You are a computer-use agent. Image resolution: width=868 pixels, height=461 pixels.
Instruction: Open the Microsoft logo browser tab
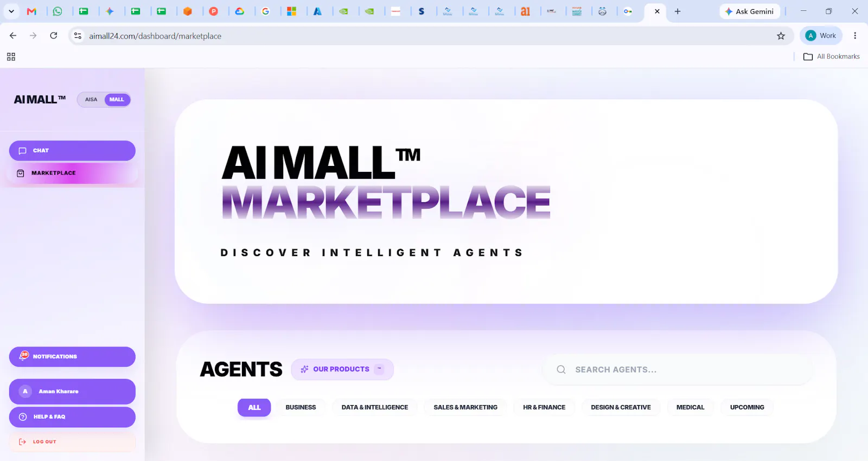292,11
